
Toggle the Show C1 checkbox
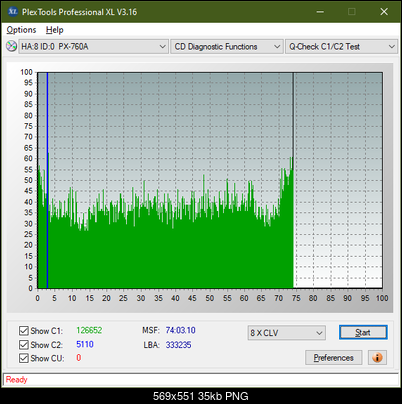pos(24,331)
